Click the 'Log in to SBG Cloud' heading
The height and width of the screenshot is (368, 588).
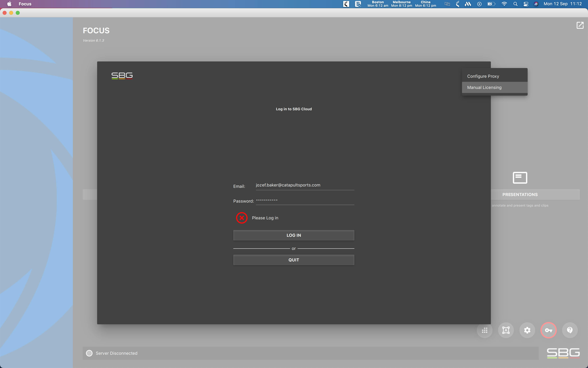pyautogui.click(x=294, y=109)
